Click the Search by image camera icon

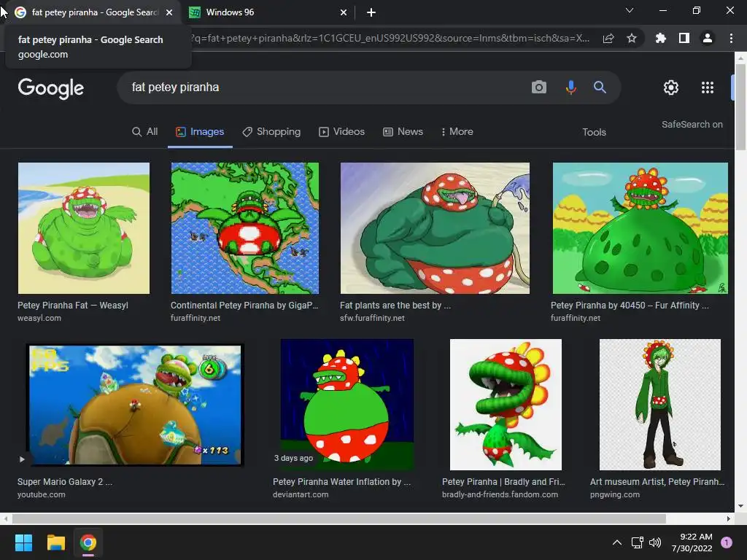[539, 87]
